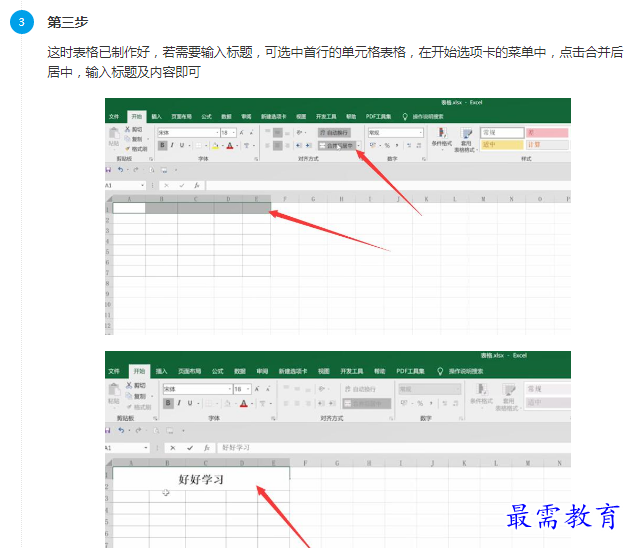Viewport: 628px width, 548px height.
Task: Click the paste icon in blank-table Excel screenshot
Action: [114, 133]
